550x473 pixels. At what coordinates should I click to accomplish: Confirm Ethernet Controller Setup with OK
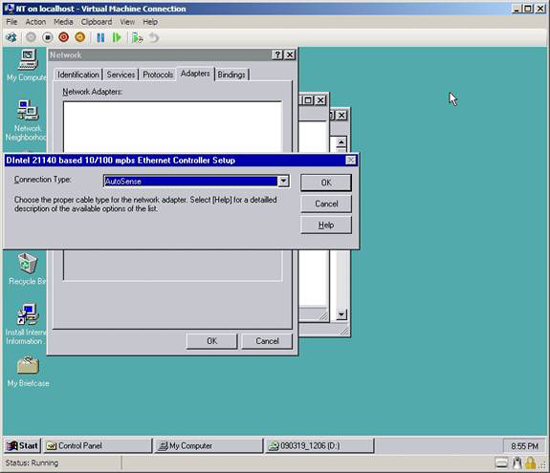pos(326,182)
